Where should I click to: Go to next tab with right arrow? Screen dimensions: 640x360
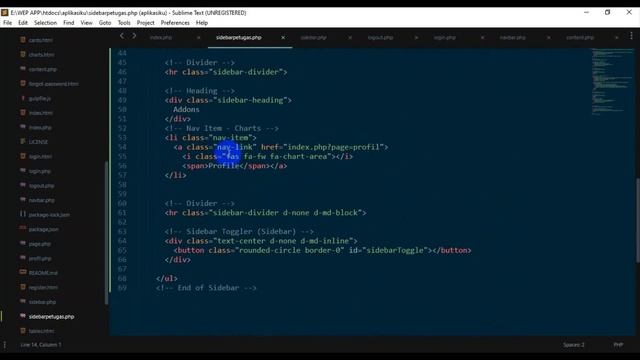134,36
